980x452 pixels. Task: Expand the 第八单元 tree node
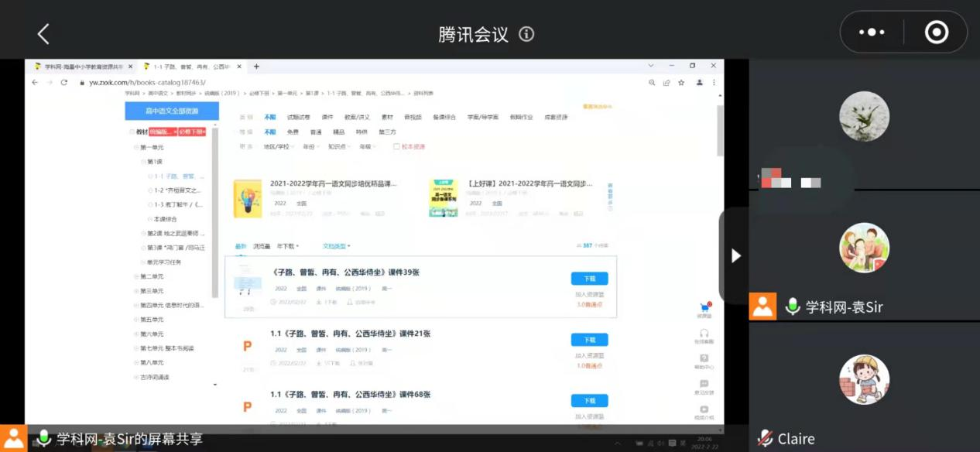click(136, 362)
